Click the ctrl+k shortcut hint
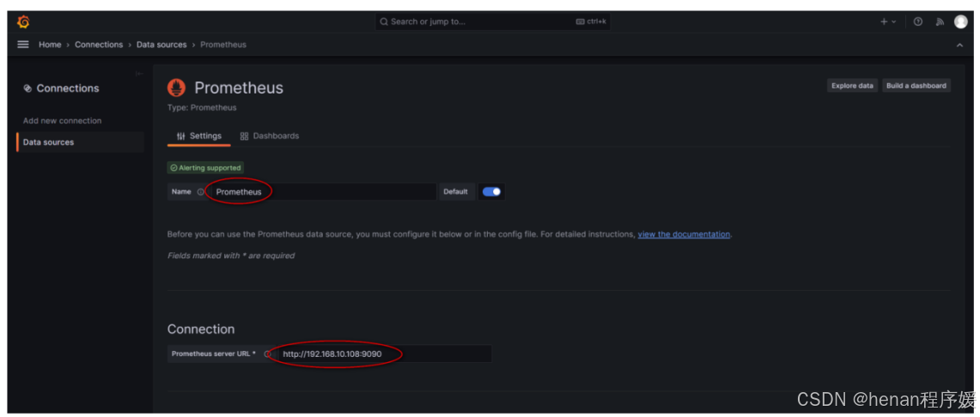 [x=591, y=21]
